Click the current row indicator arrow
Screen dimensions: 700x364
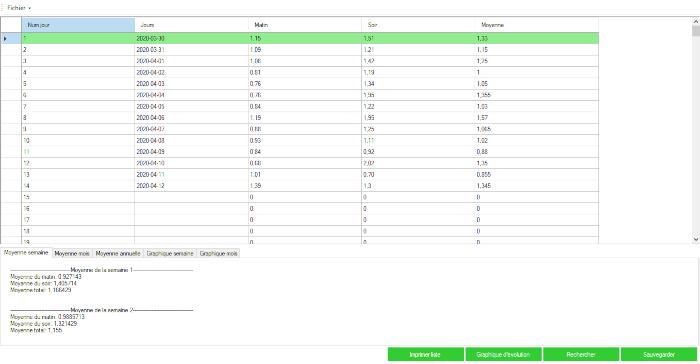pyautogui.click(x=5, y=38)
